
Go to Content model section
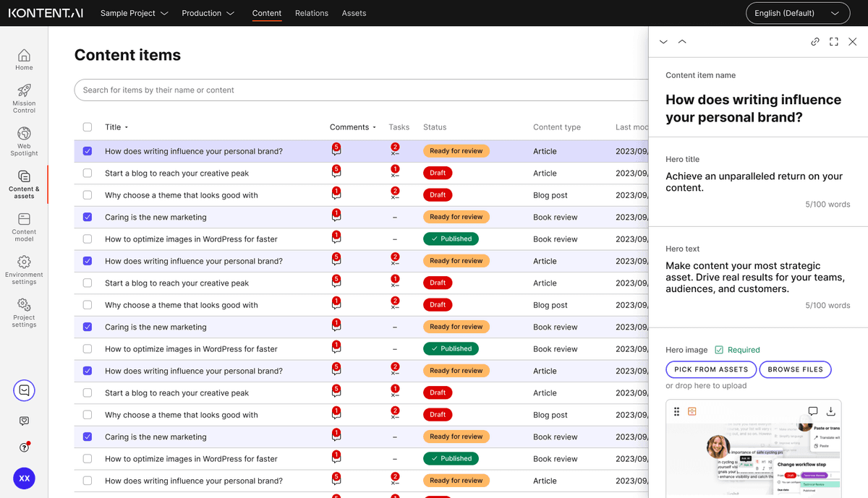(24, 226)
